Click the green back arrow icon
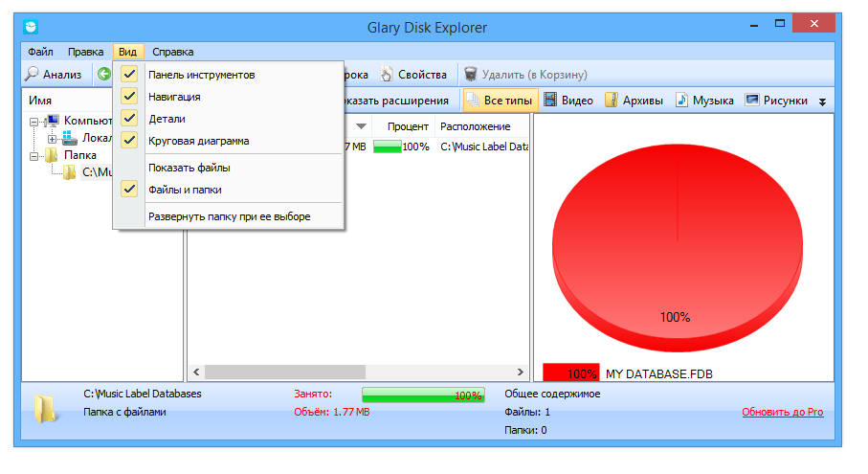 104,74
